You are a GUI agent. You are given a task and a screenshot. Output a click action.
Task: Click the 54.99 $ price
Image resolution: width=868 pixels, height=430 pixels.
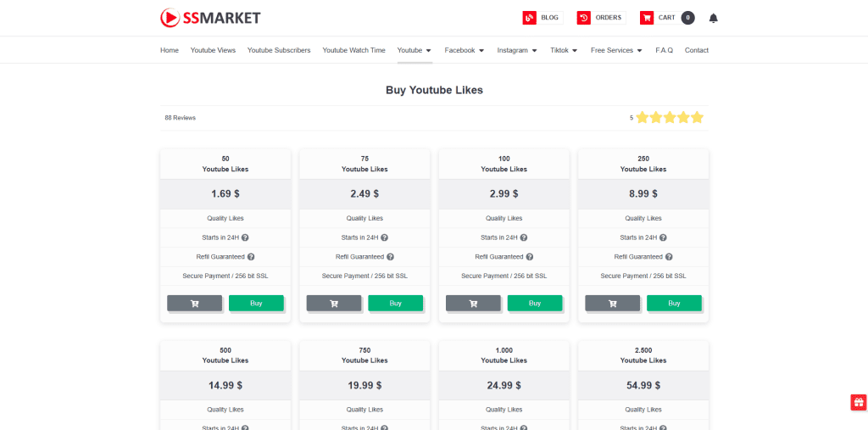[643, 385]
